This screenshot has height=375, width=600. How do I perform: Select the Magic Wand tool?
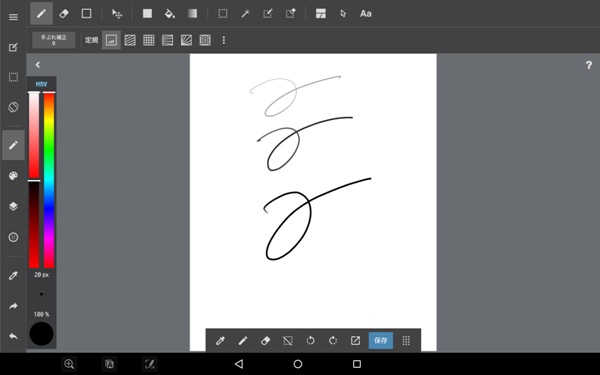(245, 14)
